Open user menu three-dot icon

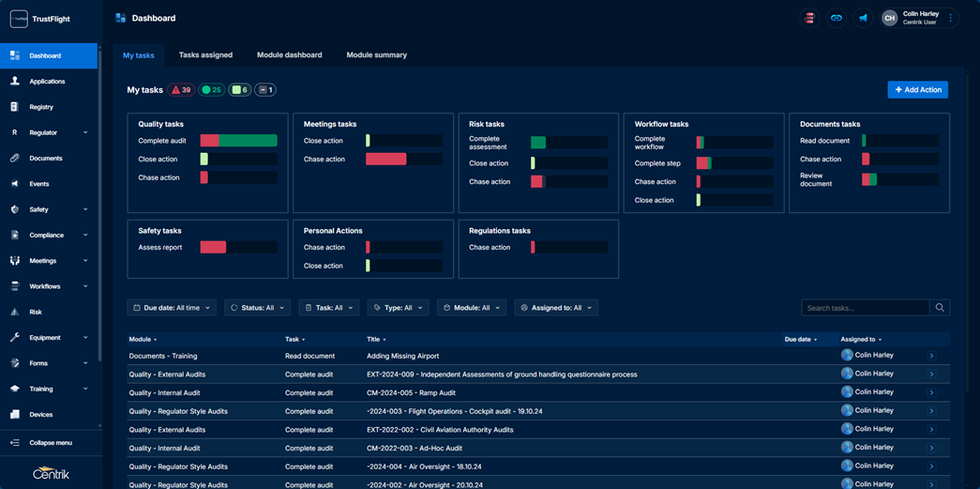(951, 18)
